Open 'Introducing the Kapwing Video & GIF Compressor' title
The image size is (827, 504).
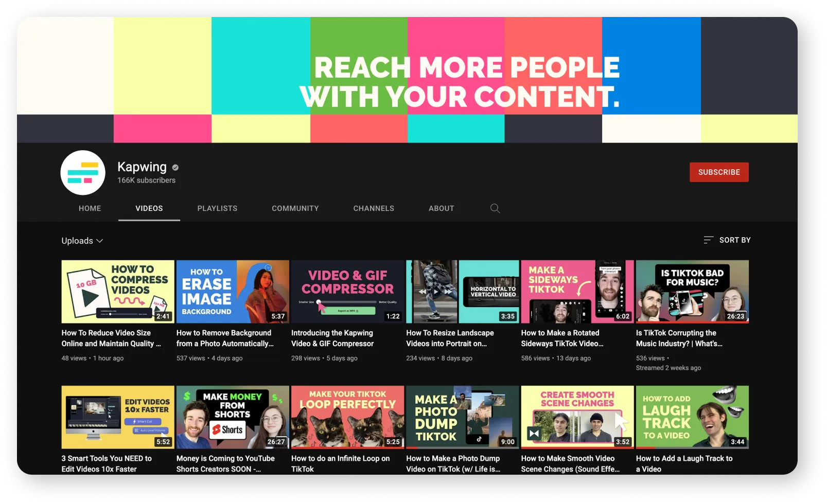click(332, 338)
